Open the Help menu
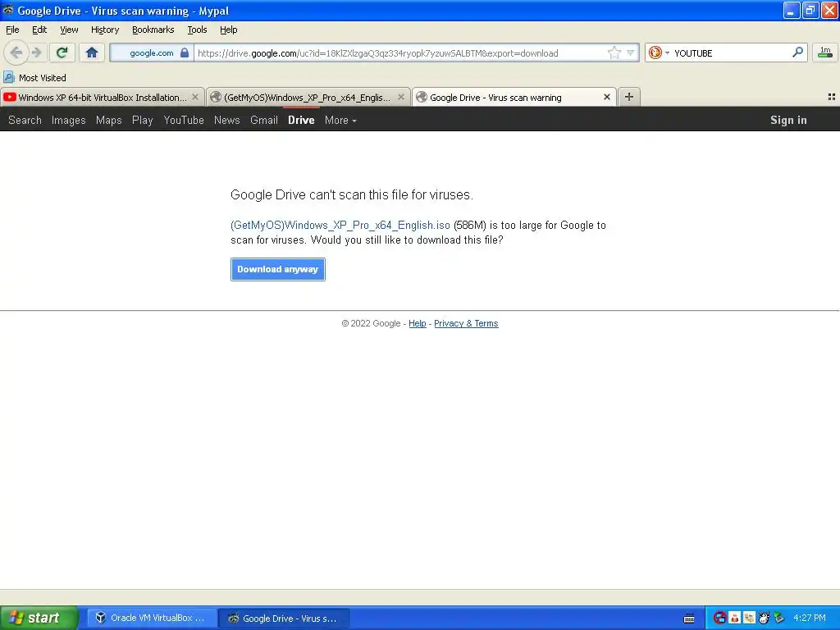 tap(229, 30)
